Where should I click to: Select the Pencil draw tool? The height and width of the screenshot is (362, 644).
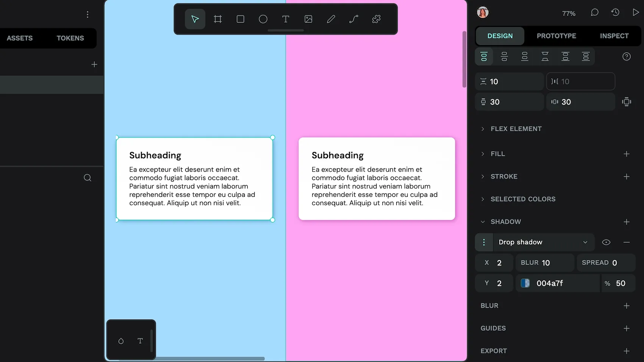coord(331,19)
